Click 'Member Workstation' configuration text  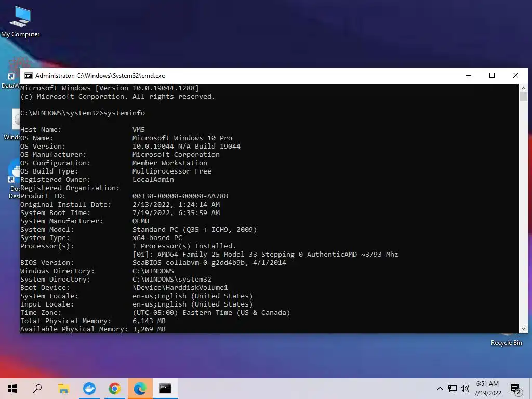point(170,163)
